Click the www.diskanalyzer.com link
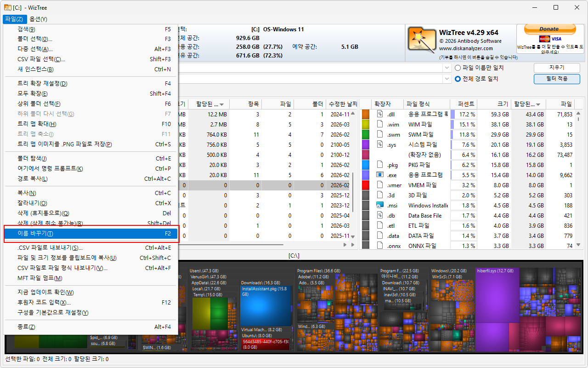 (466, 48)
